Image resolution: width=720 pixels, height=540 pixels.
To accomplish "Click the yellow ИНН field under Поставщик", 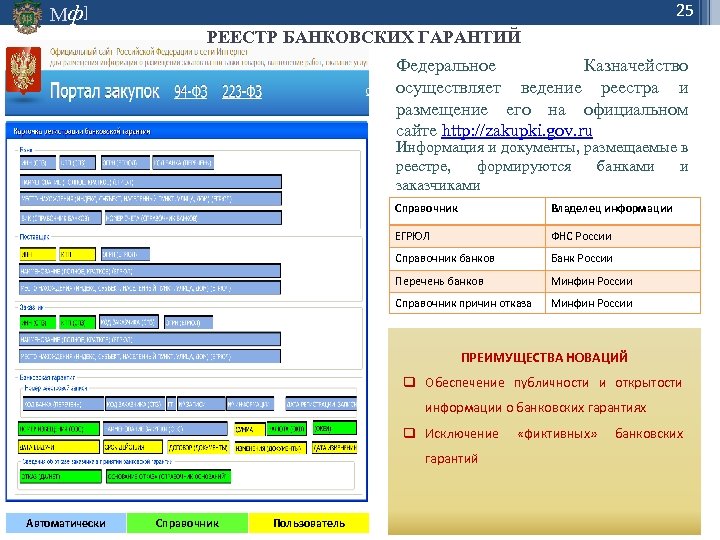I will (38, 254).
